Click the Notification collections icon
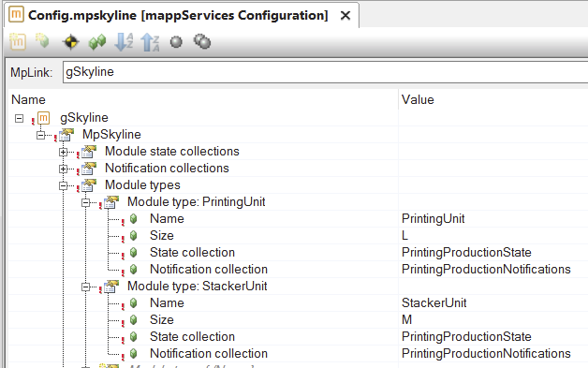Viewport: 588px width, 368px height. point(89,169)
